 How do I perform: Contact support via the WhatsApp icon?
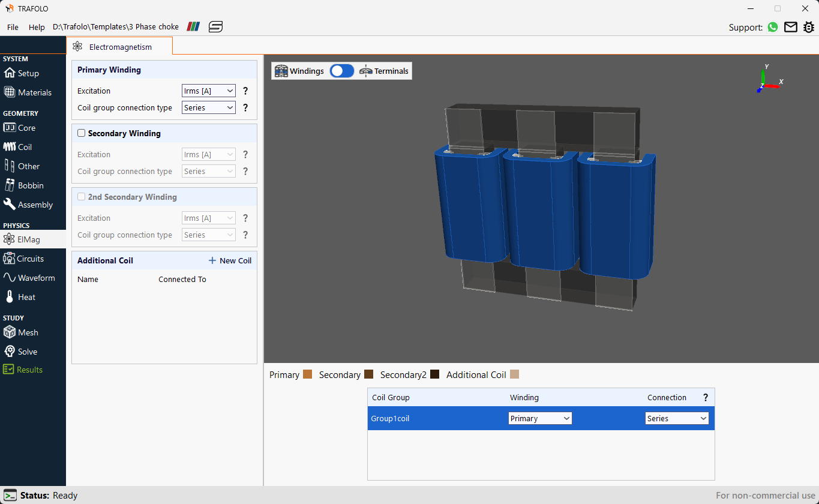coord(773,27)
